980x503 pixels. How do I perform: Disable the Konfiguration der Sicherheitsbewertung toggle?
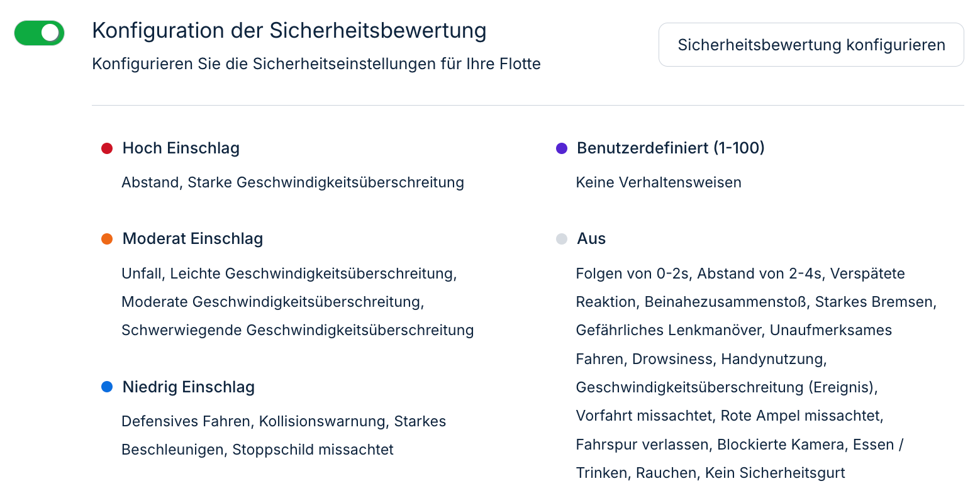(38, 33)
